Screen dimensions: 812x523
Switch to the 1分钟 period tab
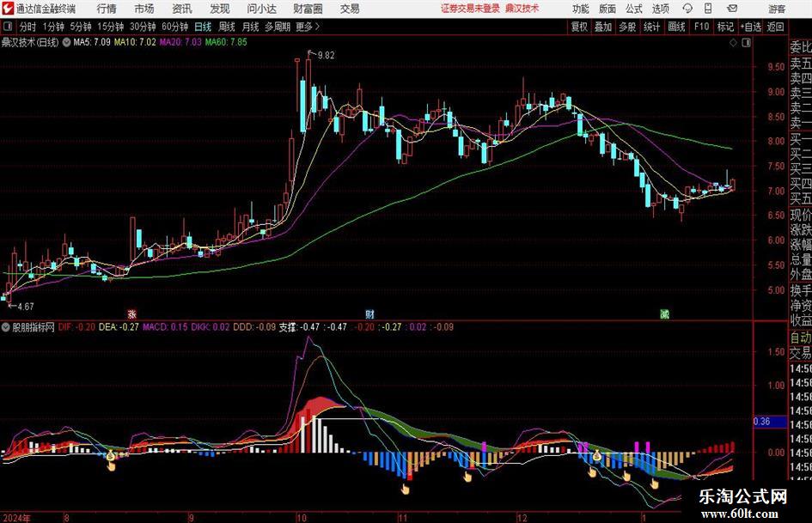click(52, 27)
